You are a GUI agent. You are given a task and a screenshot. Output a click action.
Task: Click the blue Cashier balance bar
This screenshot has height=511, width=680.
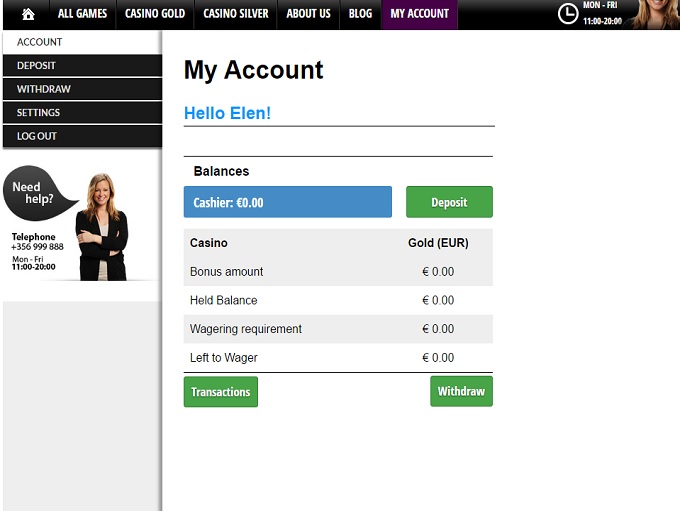coord(288,202)
